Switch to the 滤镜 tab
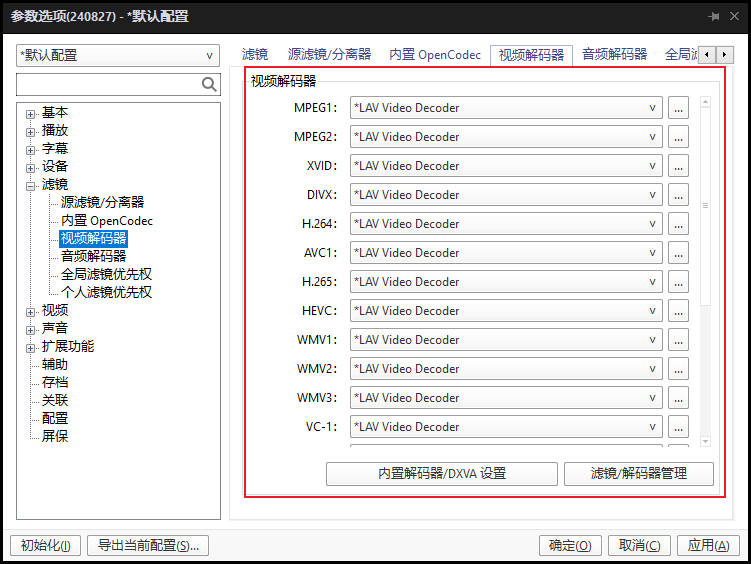 [x=255, y=55]
